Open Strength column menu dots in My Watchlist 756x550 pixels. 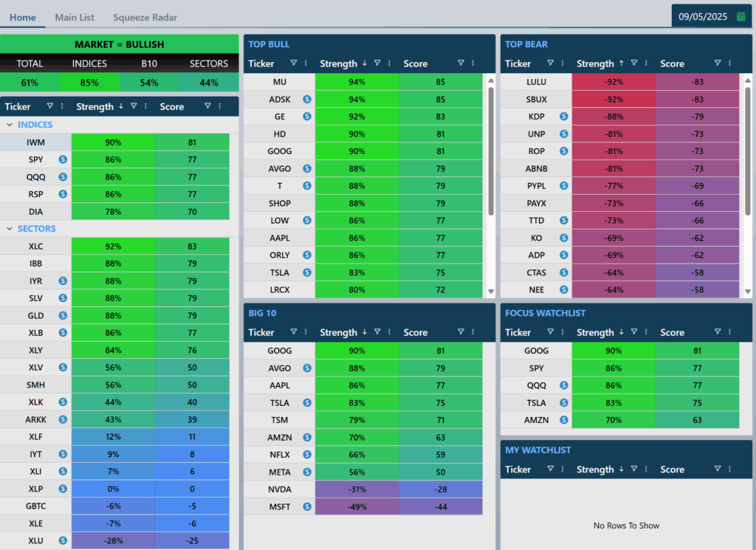pos(646,469)
